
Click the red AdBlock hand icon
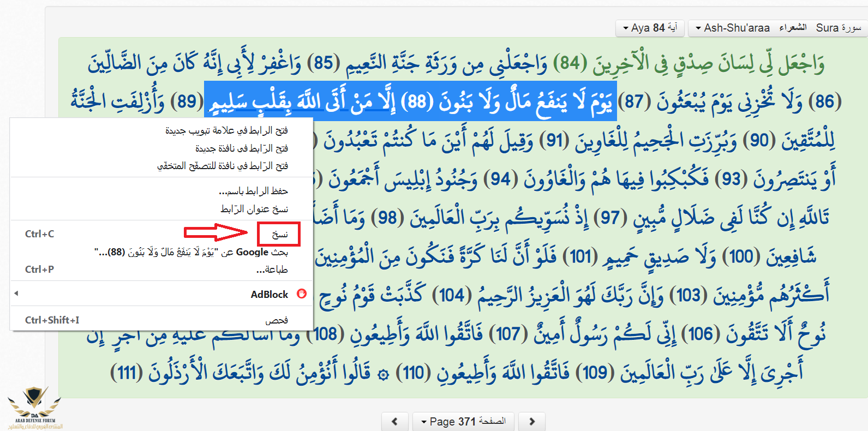302,294
